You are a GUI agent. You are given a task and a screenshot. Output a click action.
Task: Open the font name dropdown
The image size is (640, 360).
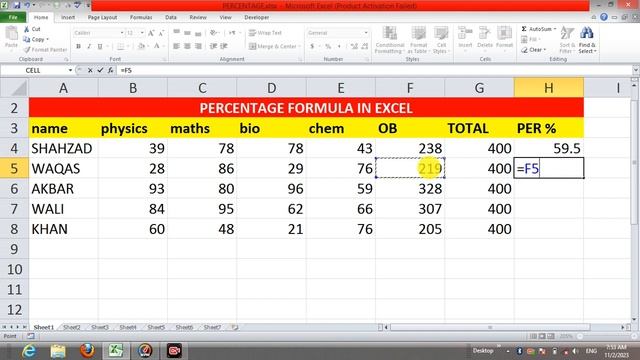click(122, 33)
